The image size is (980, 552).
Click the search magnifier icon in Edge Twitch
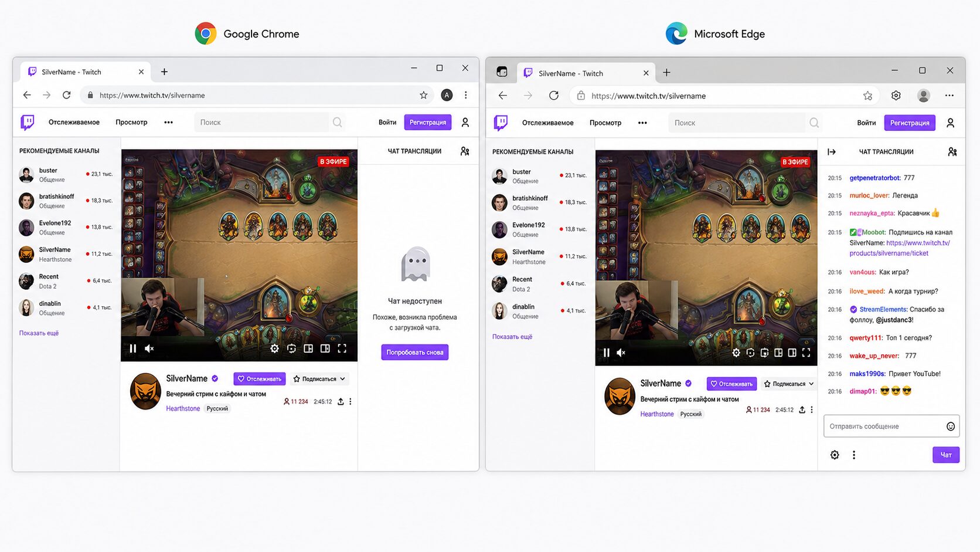click(814, 123)
